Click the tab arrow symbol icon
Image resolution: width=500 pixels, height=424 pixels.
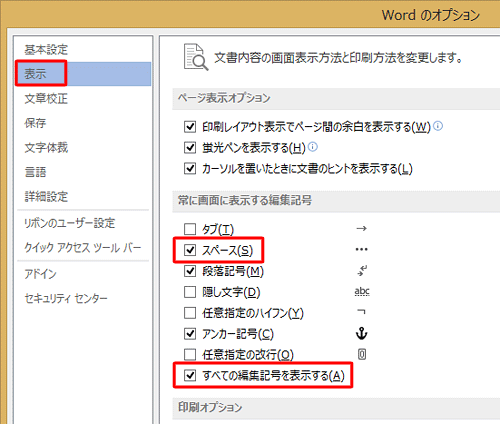362,229
